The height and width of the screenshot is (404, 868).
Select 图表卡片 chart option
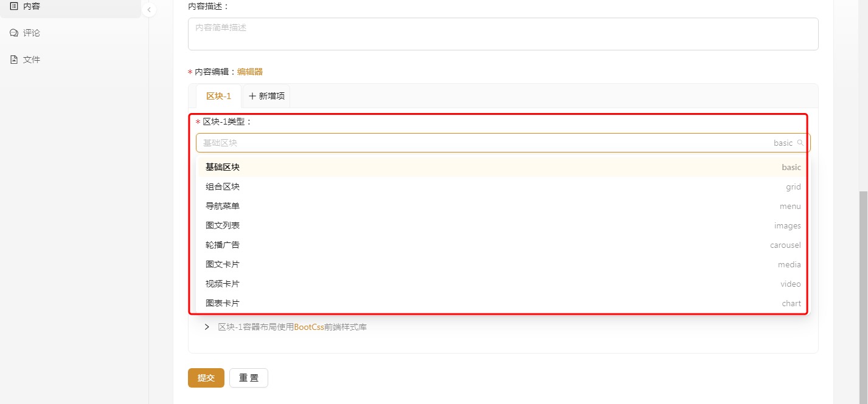click(x=223, y=303)
